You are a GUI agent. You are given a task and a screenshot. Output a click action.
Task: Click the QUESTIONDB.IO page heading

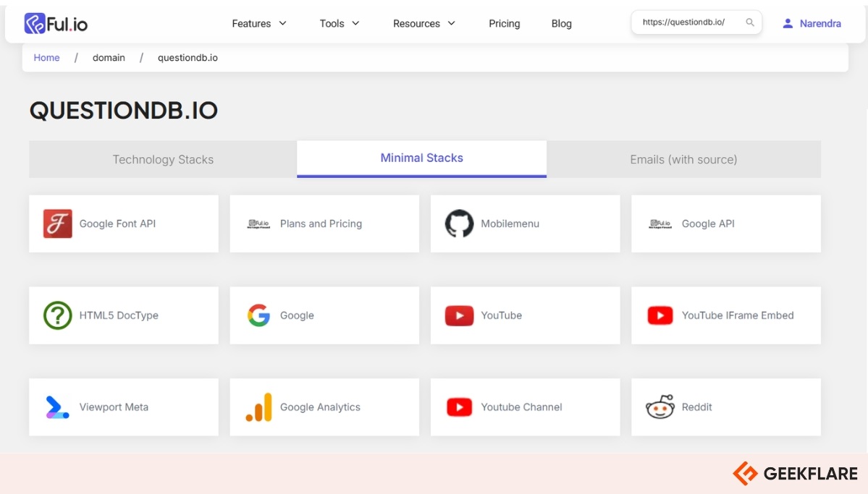[x=124, y=111]
